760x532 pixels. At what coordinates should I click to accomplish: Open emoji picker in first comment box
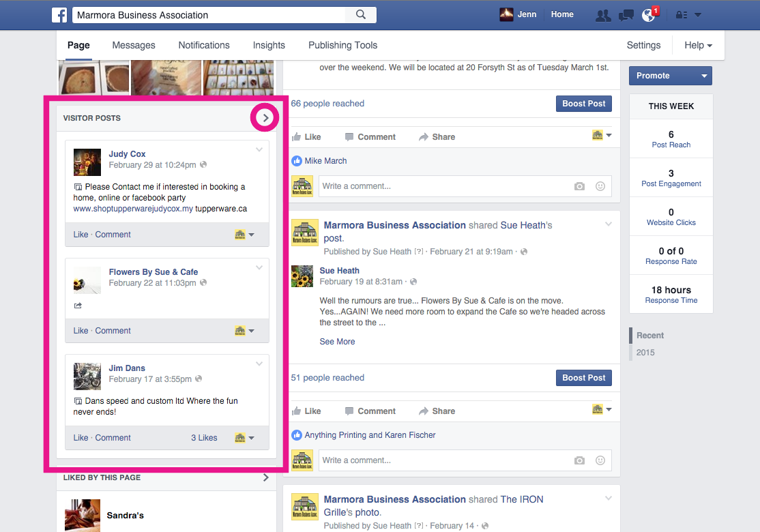pyautogui.click(x=600, y=186)
